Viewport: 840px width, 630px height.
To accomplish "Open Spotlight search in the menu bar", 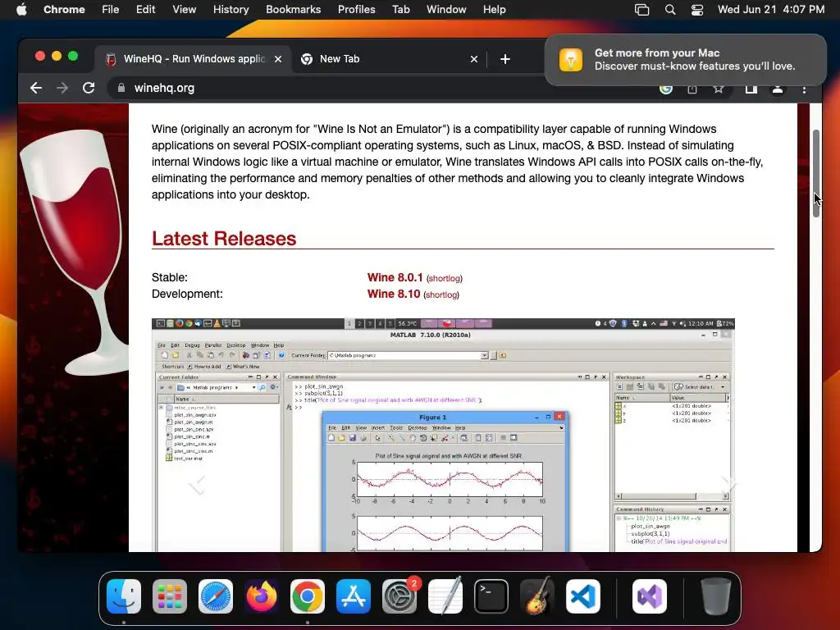I will (669, 10).
